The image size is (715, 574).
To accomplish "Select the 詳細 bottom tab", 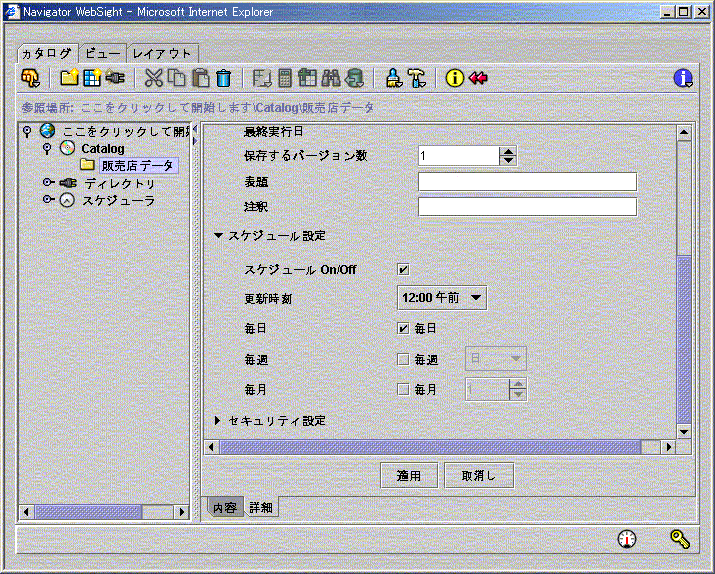I will pos(261,507).
